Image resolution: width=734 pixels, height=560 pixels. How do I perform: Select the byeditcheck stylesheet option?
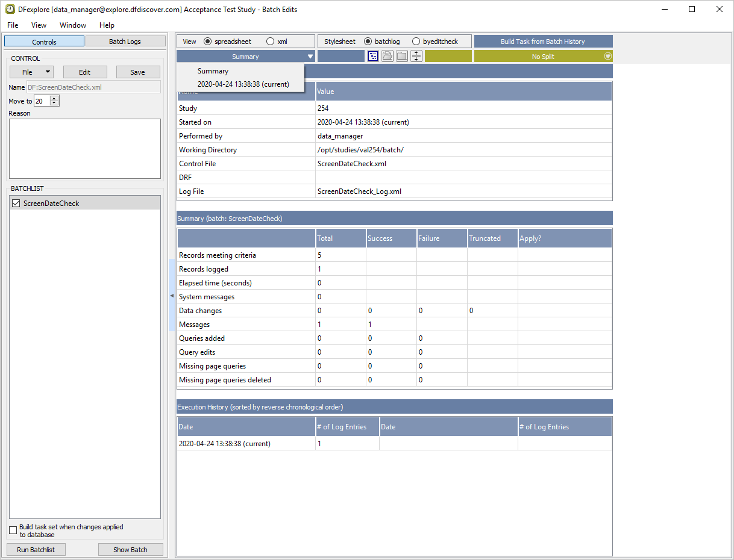click(x=416, y=42)
